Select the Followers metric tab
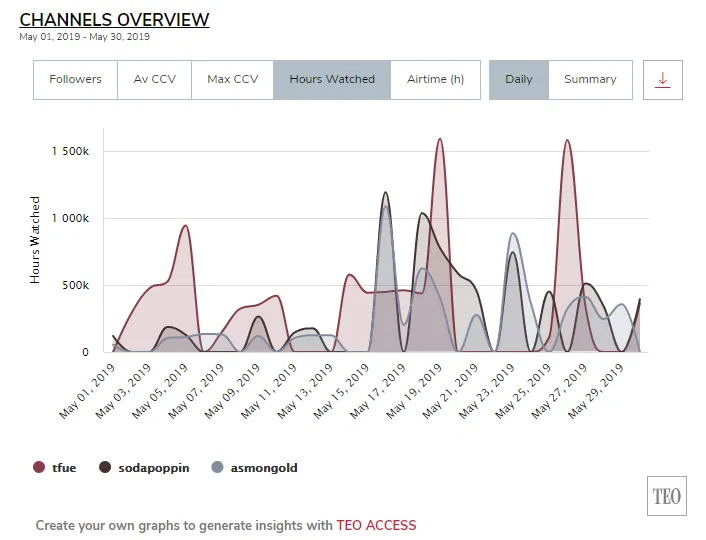The height and width of the screenshot is (540, 706). (75, 80)
